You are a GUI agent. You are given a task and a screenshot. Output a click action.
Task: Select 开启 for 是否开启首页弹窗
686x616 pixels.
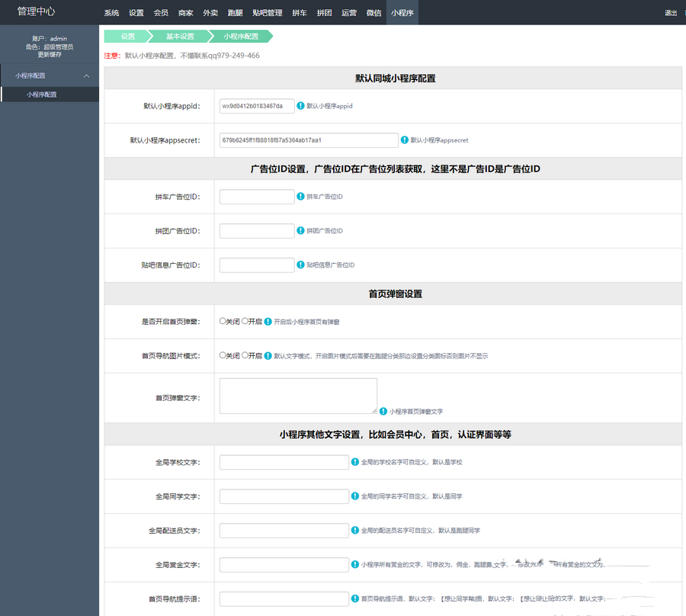245,321
